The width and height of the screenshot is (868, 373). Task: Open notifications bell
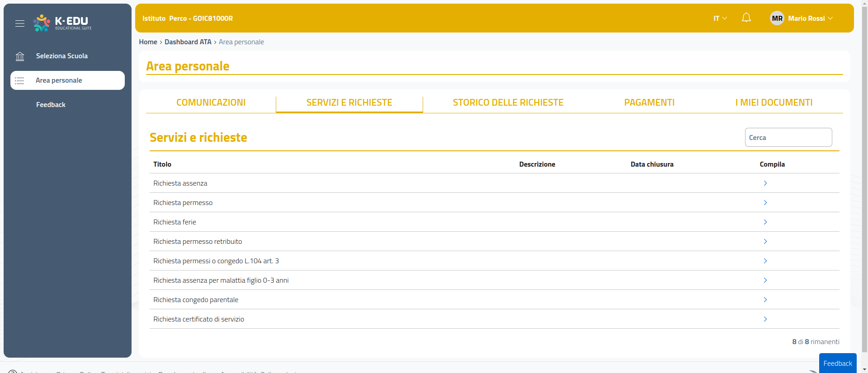coord(746,18)
